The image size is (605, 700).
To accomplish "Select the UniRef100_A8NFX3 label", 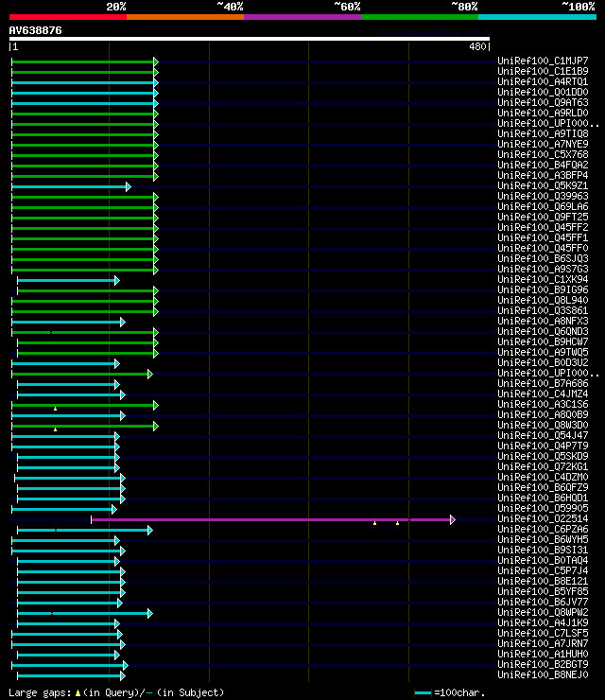I will [543, 321].
